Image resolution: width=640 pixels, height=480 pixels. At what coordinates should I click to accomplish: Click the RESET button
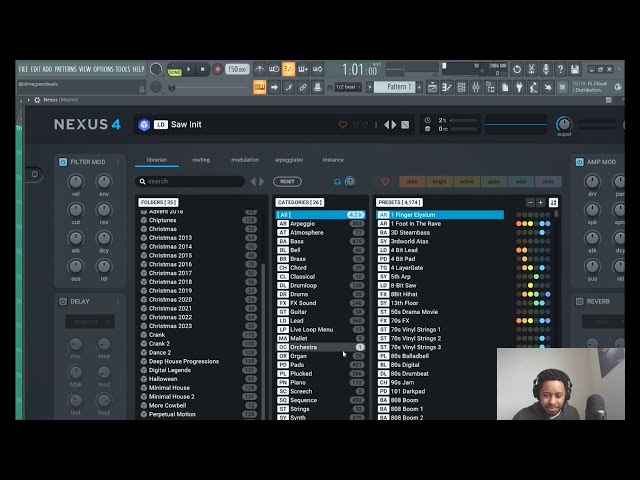point(287,182)
